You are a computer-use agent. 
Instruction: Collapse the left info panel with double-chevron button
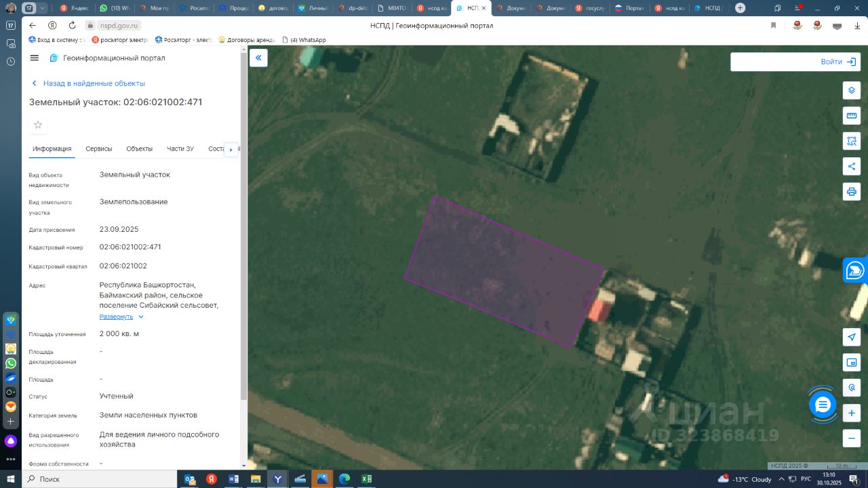click(258, 58)
